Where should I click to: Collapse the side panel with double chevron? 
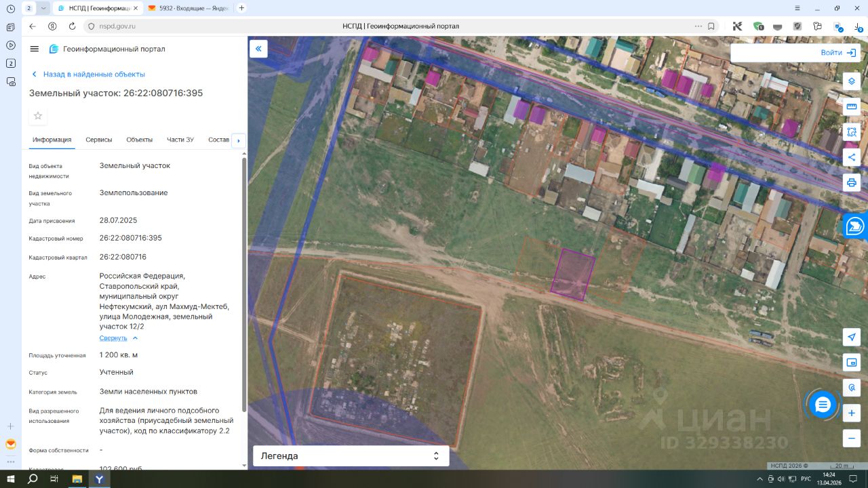click(x=258, y=49)
